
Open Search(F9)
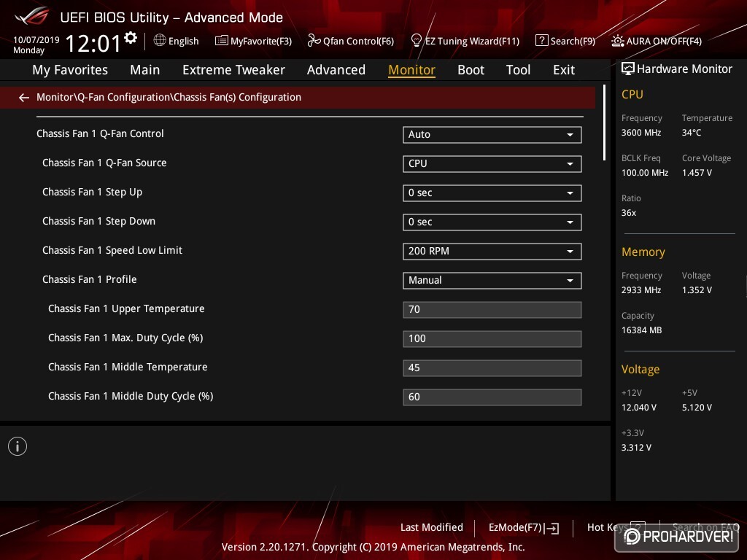(565, 41)
